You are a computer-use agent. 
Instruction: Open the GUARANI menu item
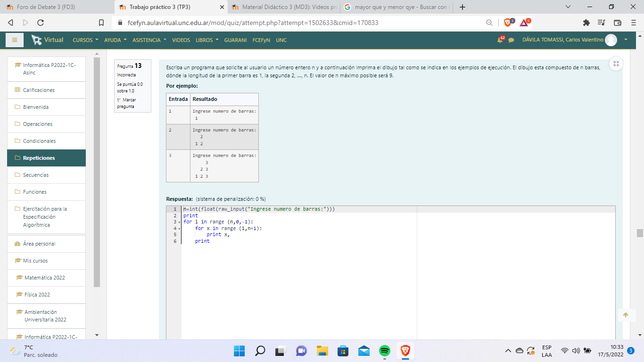click(x=235, y=40)
